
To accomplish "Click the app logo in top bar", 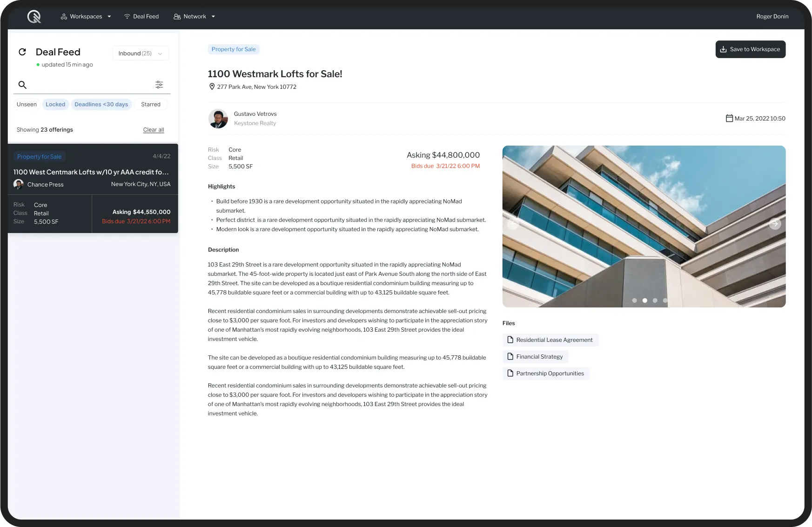I will 34,17.
